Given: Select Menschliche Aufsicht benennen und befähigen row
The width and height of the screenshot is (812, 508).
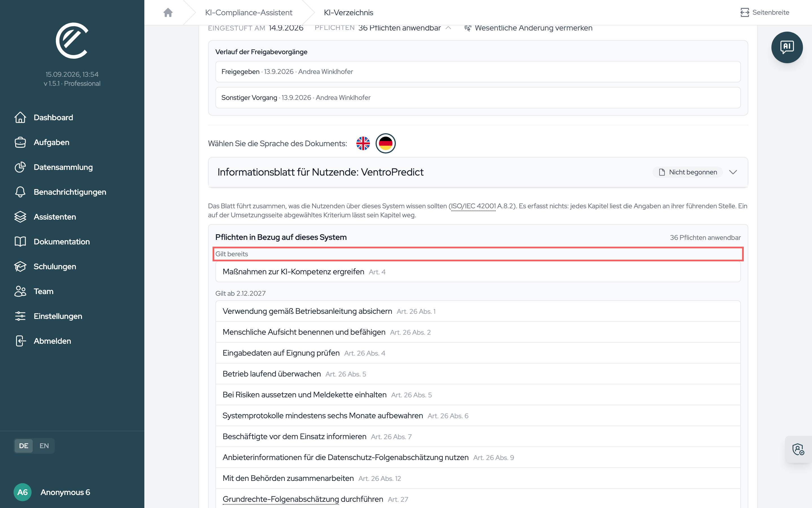Looking at the screenshot, I should tap(478, 332).
